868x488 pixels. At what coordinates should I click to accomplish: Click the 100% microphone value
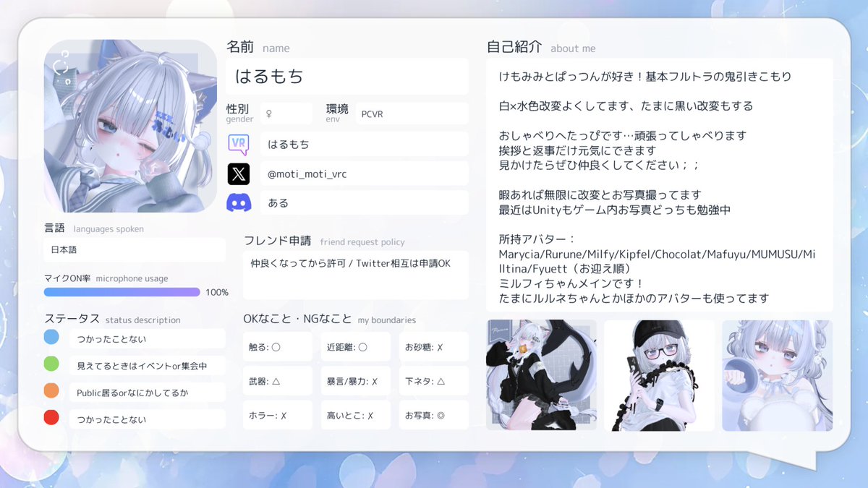217,292
